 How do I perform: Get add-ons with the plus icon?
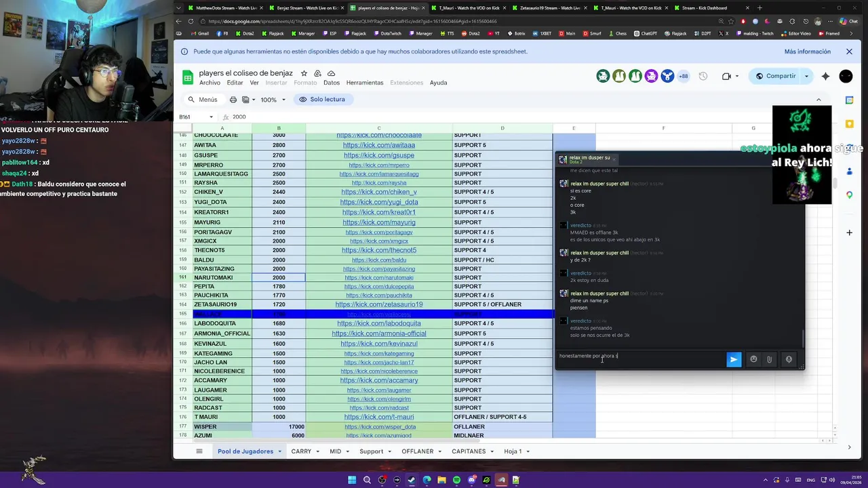coord(849,232)
